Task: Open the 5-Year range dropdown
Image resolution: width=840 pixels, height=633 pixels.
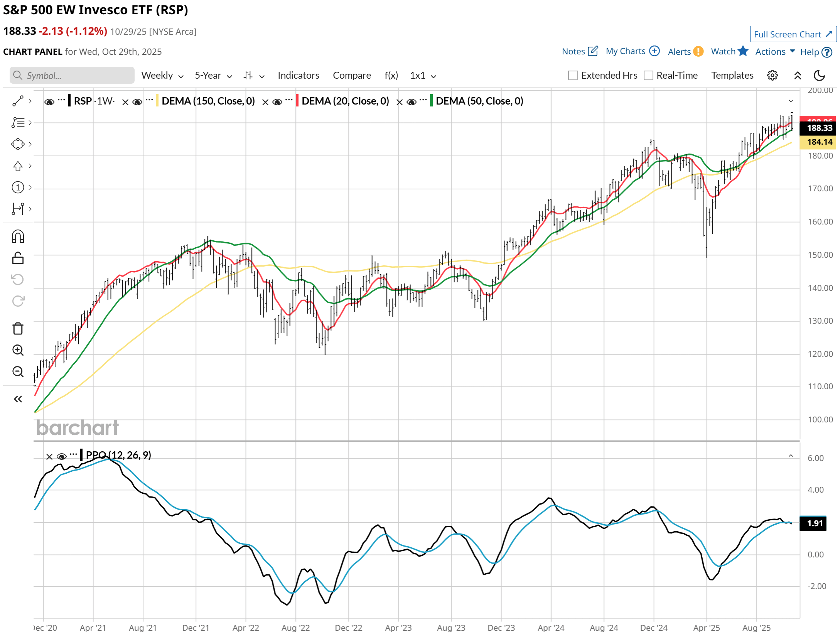Action: click(x=213, y=76)
